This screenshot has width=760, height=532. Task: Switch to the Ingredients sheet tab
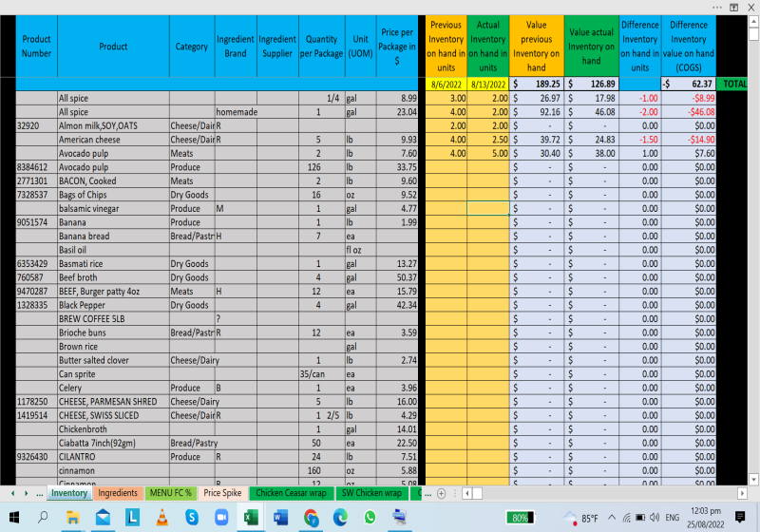tap(118, 493)
